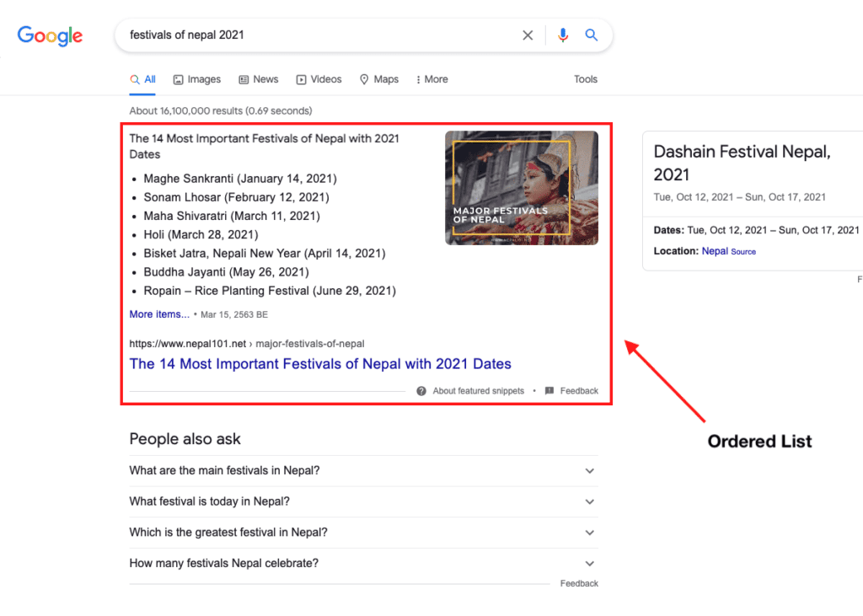The image size is (863, 616).
Task: Expand 'How many festivals Nepal celebrate?'
Action: pos(363,563)
